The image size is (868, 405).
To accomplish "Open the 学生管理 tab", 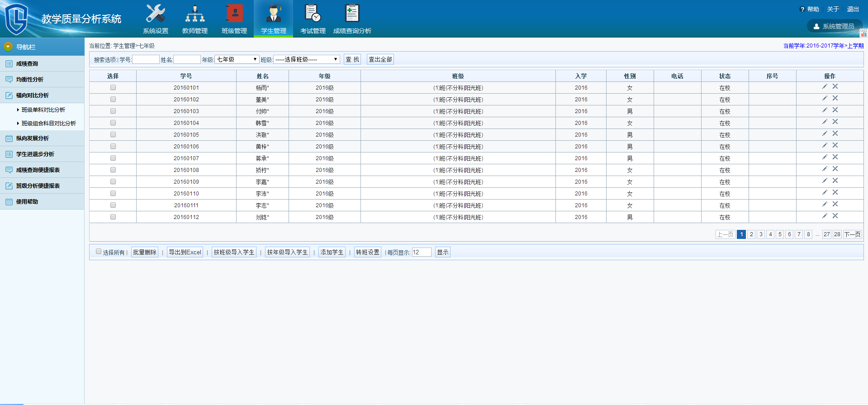I will pyautogui.click(x=273, y=19).
